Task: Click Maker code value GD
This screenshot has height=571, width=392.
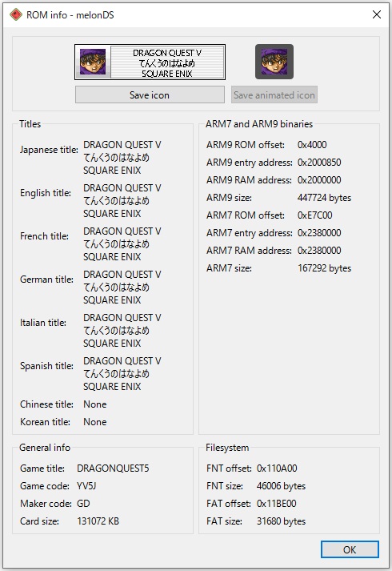Action: 83,503
